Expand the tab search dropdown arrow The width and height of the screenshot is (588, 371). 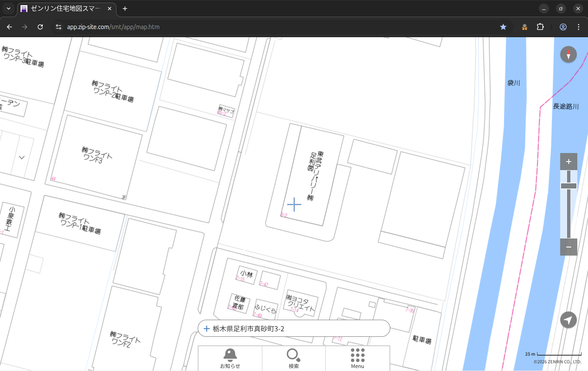click(x=8, y=9)
